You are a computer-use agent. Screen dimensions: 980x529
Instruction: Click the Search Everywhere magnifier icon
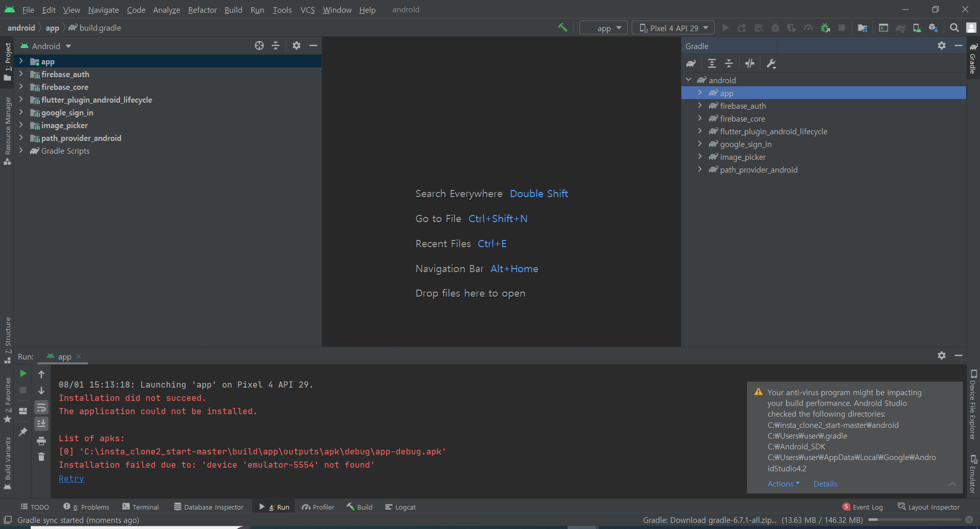pyautogui.click(x=954, y=28)
